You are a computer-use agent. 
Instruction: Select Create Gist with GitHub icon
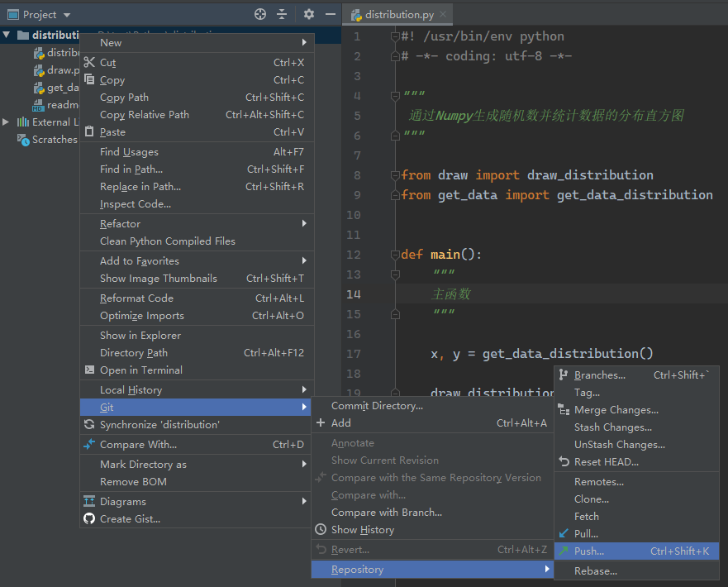click(x=130, y=519)
